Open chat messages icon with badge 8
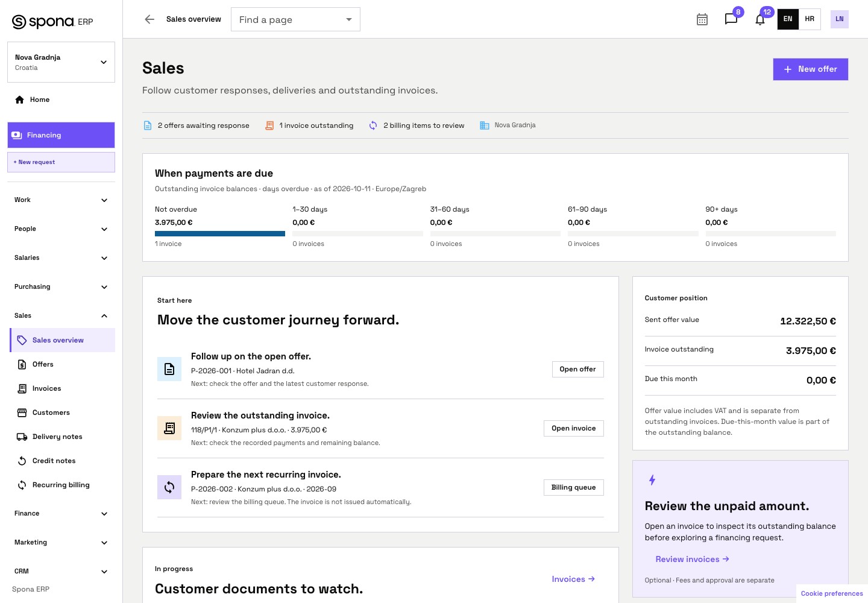This screenshot has width=868, height=603. pyautogui.click(x=731, y=19)
